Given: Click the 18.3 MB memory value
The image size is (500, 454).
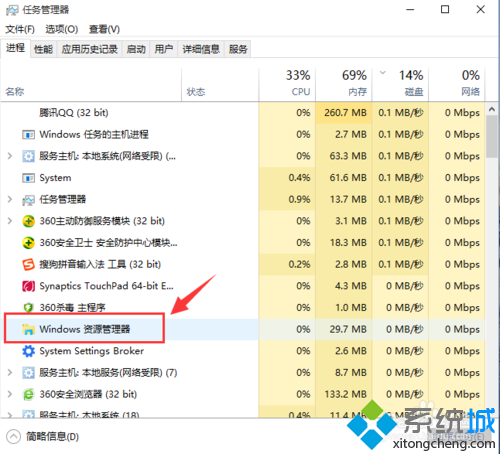Looking at the screenshot, I should (348, 243).
